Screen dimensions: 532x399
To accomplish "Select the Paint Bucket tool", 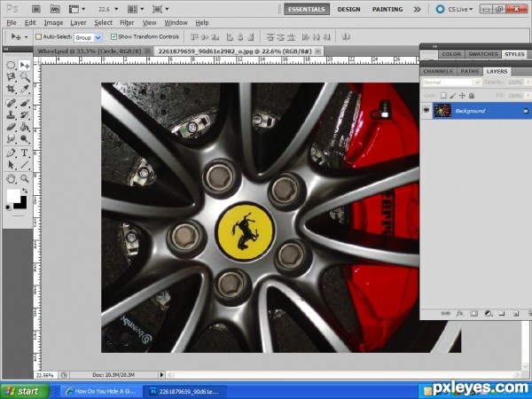I will [25, 127].
